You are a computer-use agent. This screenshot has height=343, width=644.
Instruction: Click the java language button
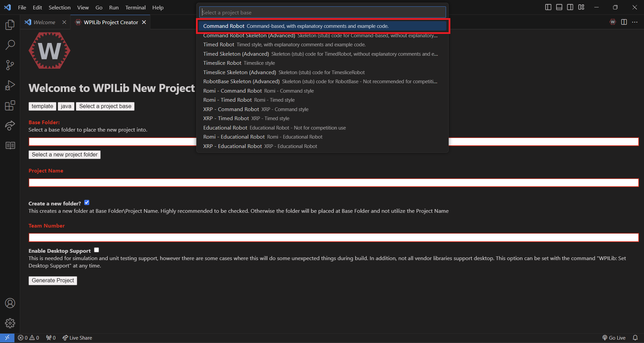pos(66,106)
